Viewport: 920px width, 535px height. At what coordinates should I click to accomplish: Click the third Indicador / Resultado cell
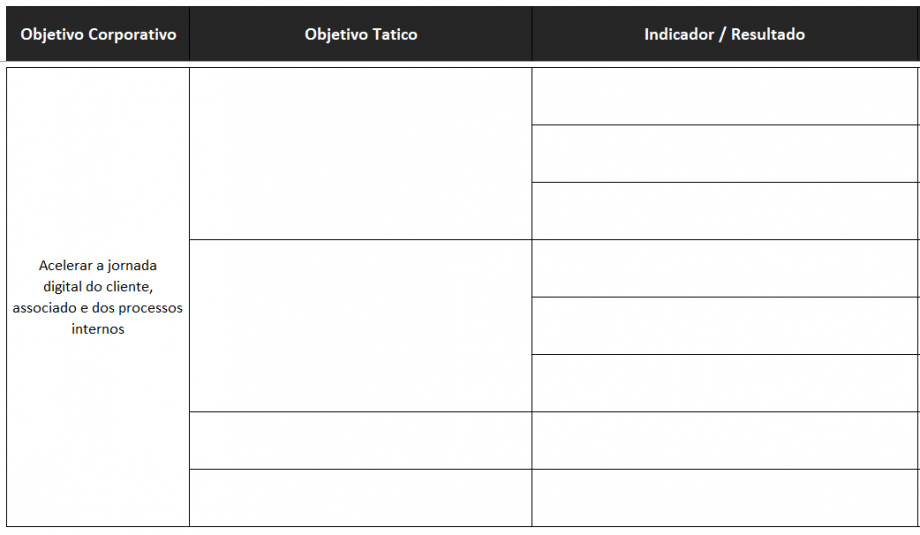tap(725, 210)
